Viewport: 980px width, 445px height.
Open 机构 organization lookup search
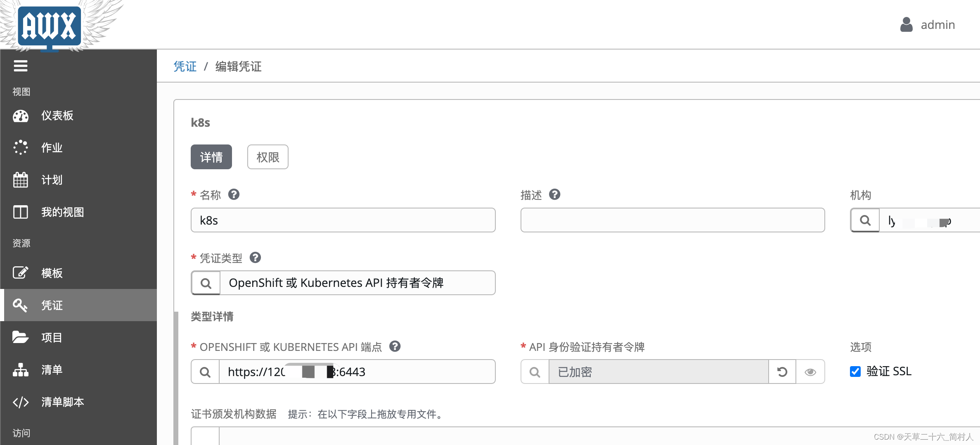tap(865, 220)
